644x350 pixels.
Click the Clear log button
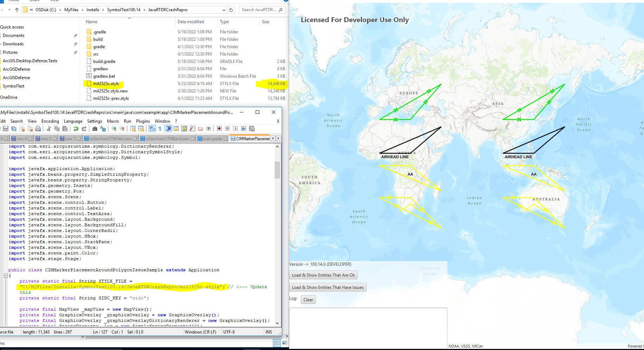[x=308, y=300]
